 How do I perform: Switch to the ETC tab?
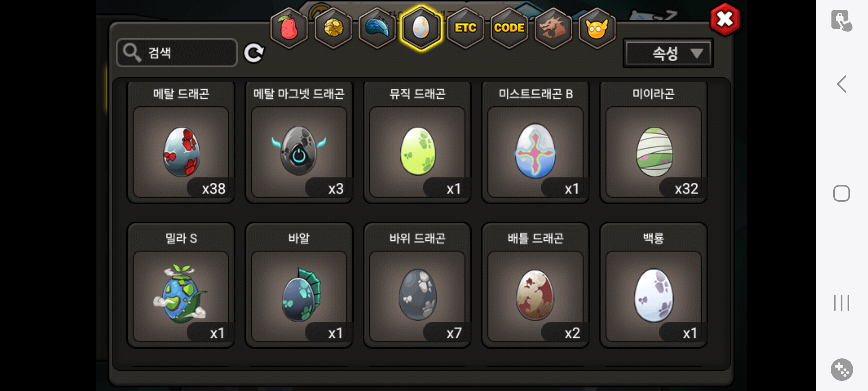465,28
